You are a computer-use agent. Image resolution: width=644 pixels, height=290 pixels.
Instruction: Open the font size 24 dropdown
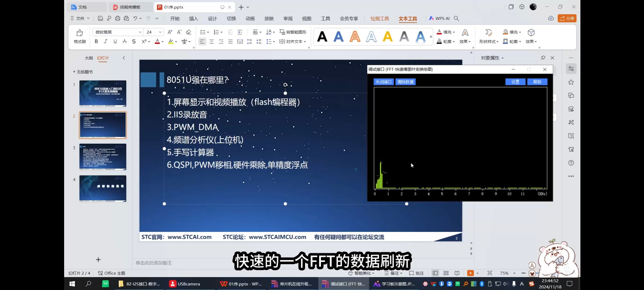[x=160, y=32]
